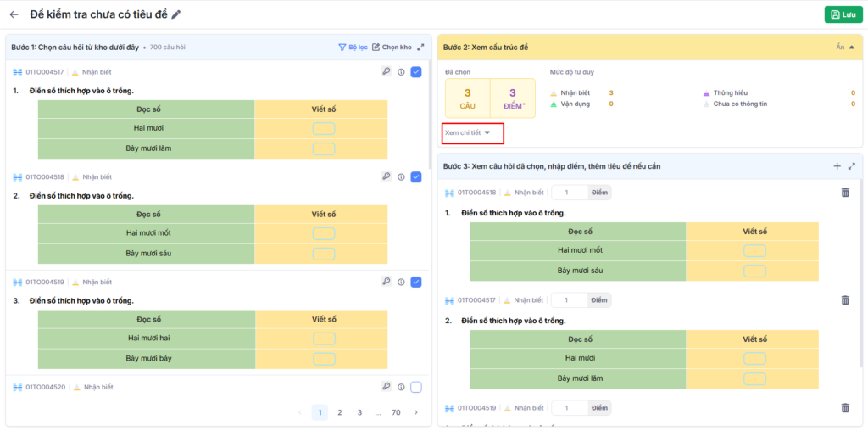Tick the checkbox for question 01TO004520
This screenshot has width=868, height=431.
pyautogui.click(x=416, y=387)
